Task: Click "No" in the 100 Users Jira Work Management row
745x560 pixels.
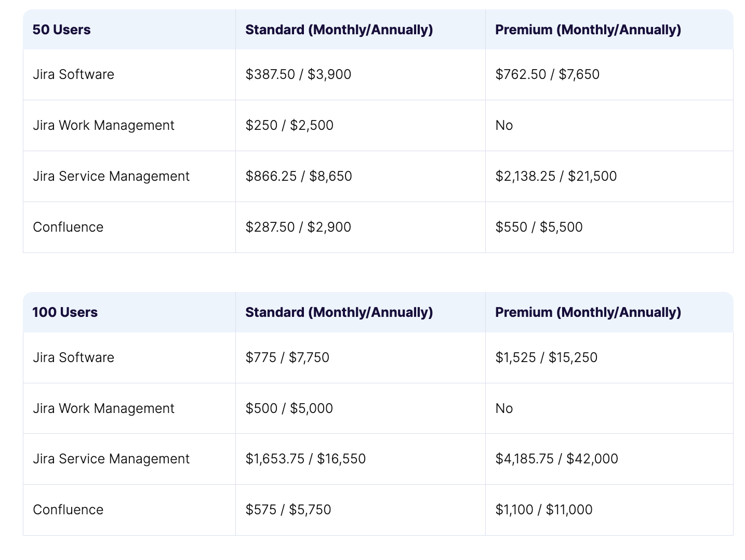Action: point(504,408)
